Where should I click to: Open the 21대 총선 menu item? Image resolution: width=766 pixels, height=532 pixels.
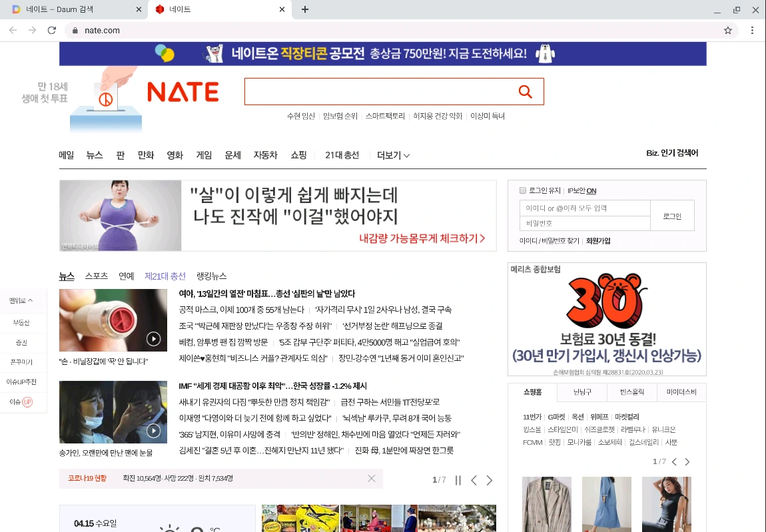pos(342,155)
